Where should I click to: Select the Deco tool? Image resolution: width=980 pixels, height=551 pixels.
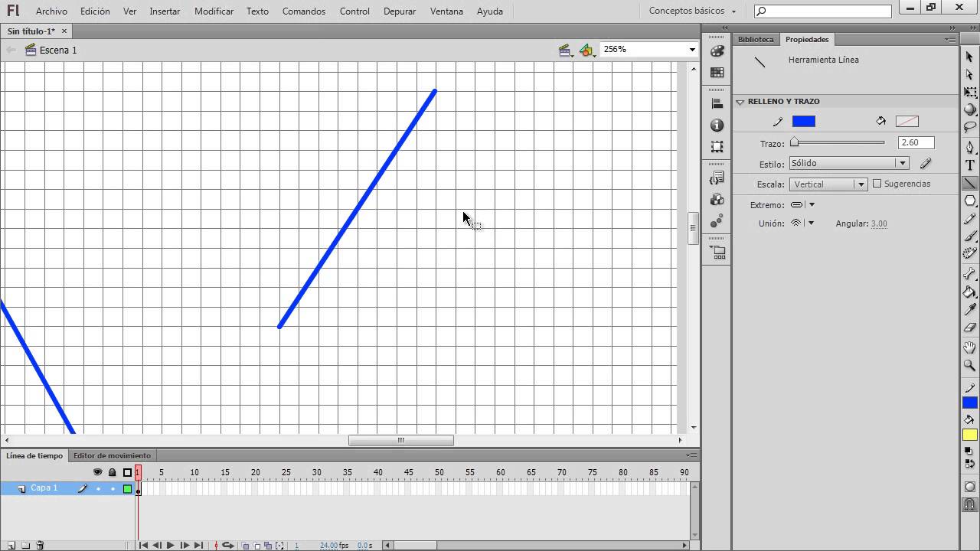[x=969, y=254]
